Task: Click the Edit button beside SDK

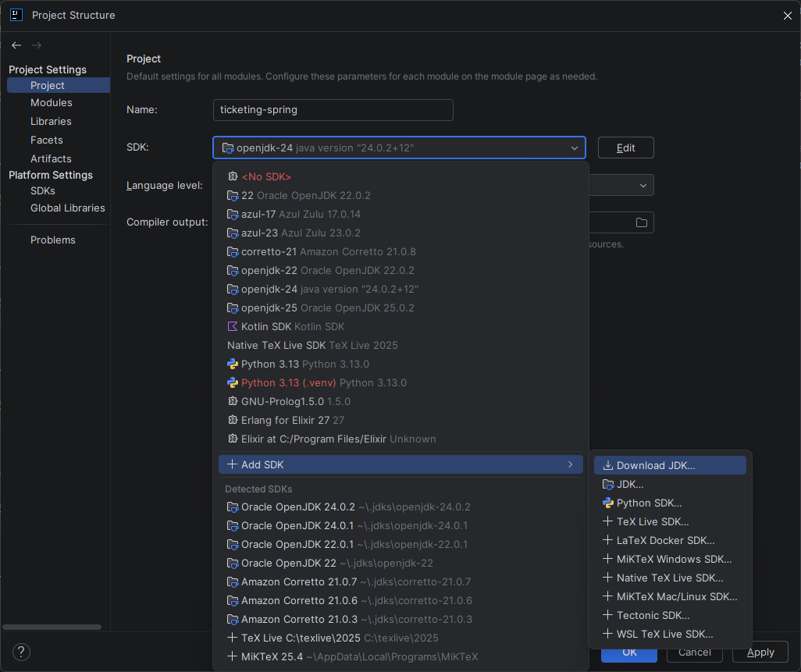Action: pyautogui.click(x=625, y=148)
